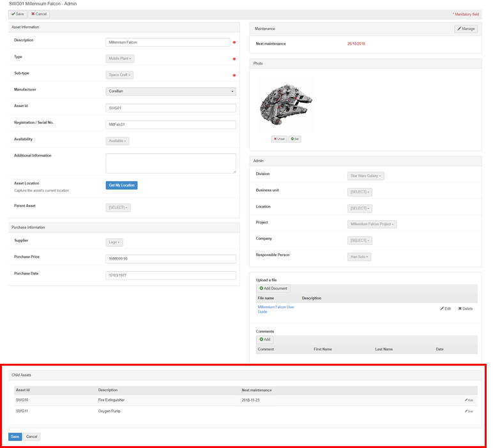The width and height of the screenshot is (493, 448).
Task: Edit the Millennium Falcon User Guide file
Action: click(445, 308)
